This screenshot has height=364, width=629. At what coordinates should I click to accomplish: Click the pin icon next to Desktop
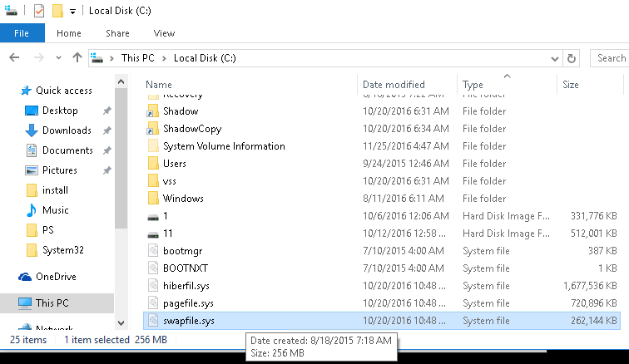click(x=106, y=111)
